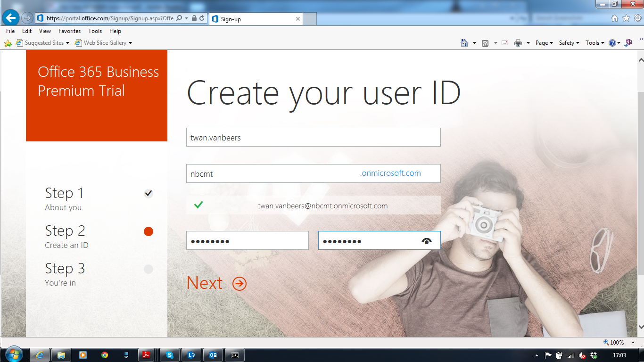The width and height of the screenshot is (644, 362).
Task: Click the taskbar clock showing 17:03
Action: click(x=619, y=355)
